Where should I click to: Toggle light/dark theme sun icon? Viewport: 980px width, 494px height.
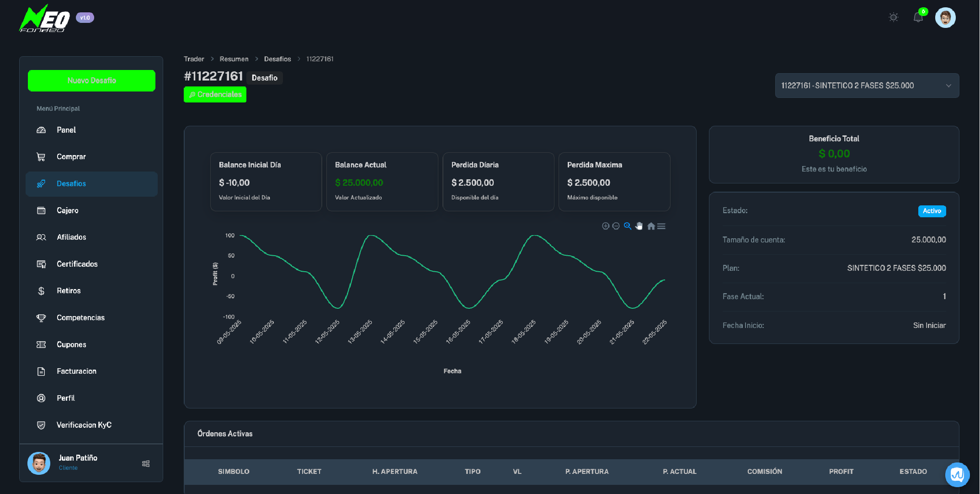894,17
